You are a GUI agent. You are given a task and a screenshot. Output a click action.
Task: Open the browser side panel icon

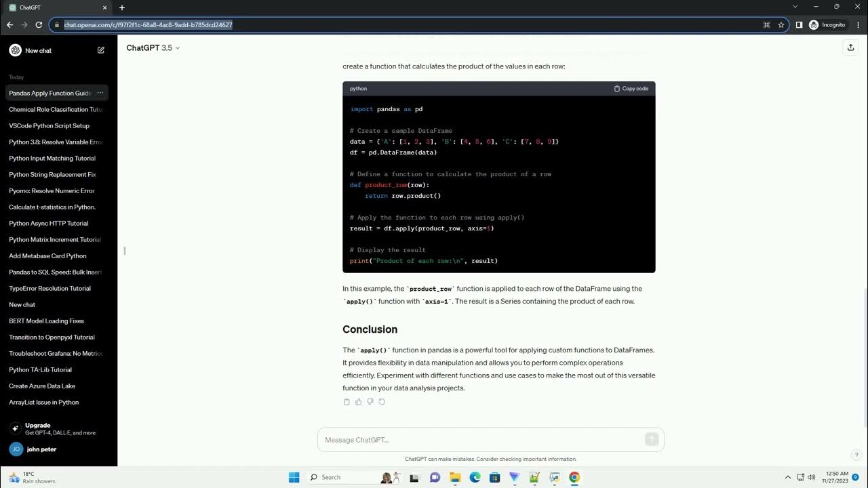(799, 24)
